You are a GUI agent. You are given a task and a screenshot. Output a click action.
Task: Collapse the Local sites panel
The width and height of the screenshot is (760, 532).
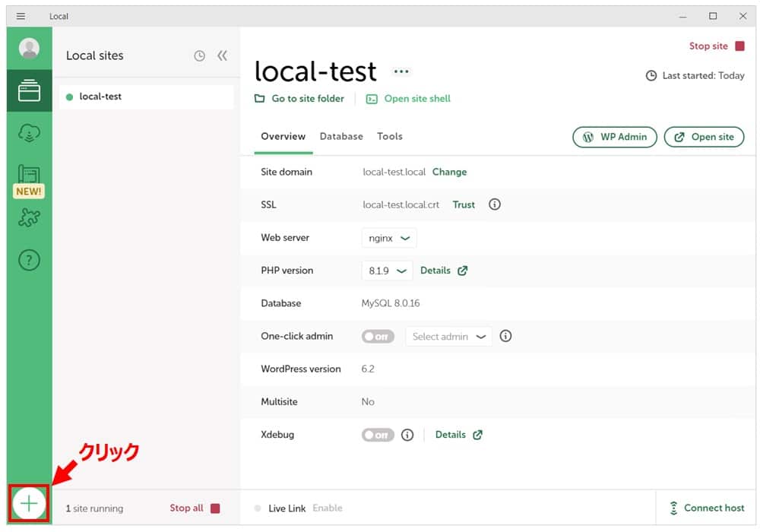(222, 55)
